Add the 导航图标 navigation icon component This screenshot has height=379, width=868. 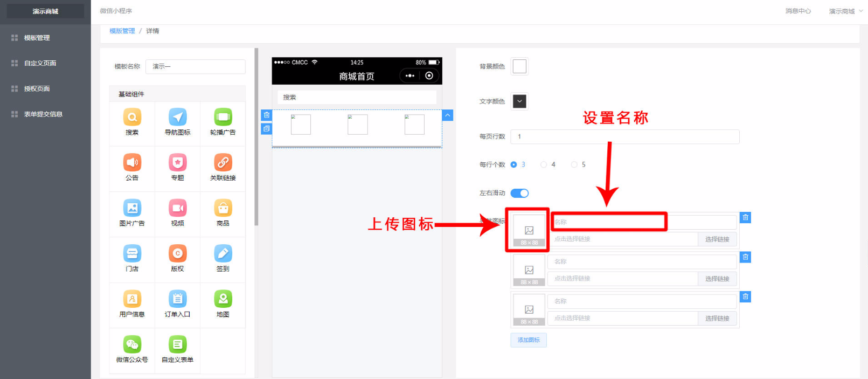point(177,122)
